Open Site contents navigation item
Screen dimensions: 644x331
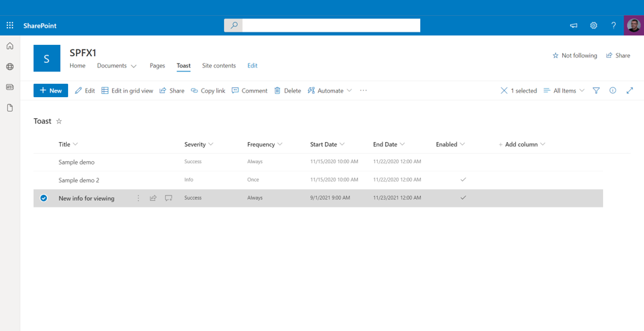click(x=219, y=65)
